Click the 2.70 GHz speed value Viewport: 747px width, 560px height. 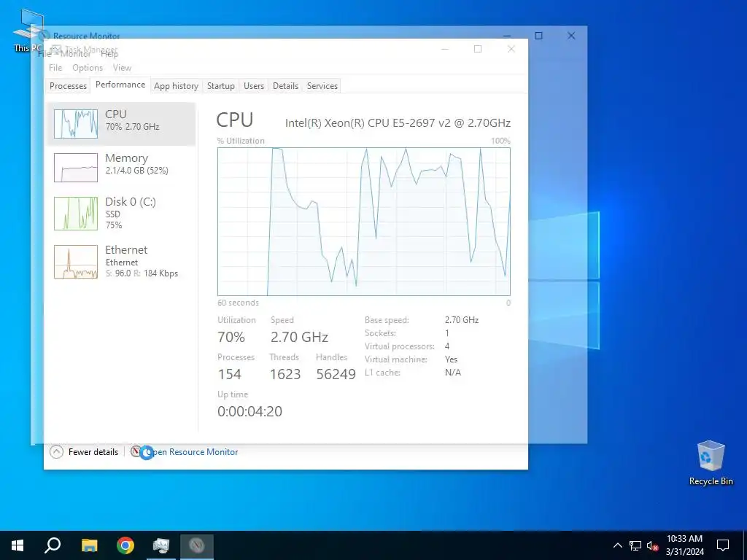click(x=299, y=337)
